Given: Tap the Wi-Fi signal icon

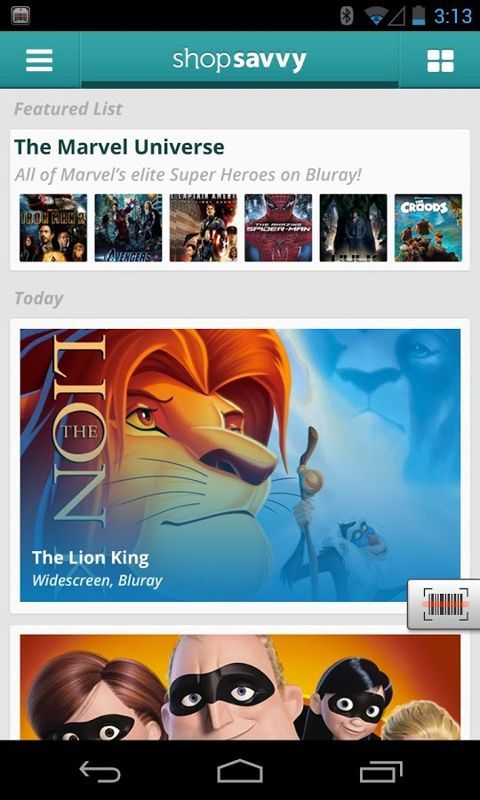Looking at the screenshot, I should pos(376,16).
